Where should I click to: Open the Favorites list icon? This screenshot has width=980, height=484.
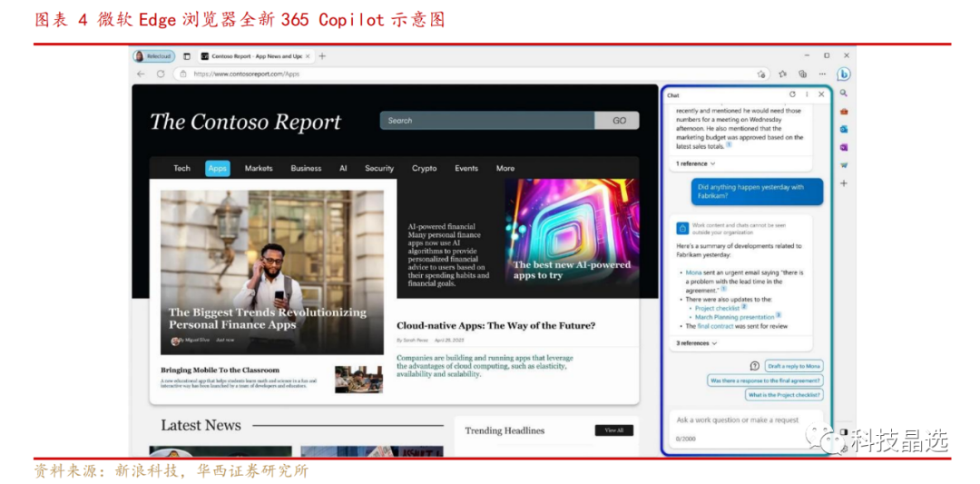coord(782,74)
